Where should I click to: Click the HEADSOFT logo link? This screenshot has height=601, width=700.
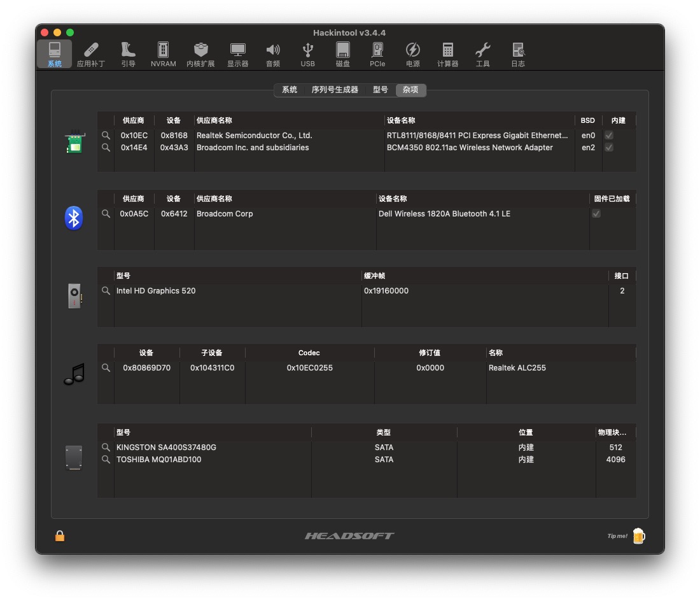[x=349, y=536]
